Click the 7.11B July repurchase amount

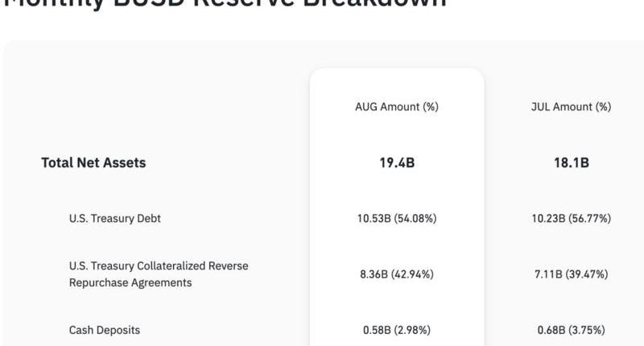pos(549,274)
